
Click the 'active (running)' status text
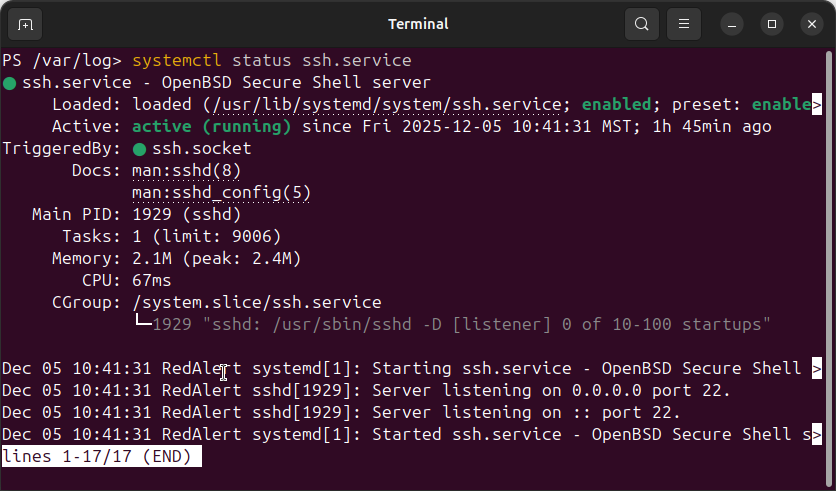211,127
